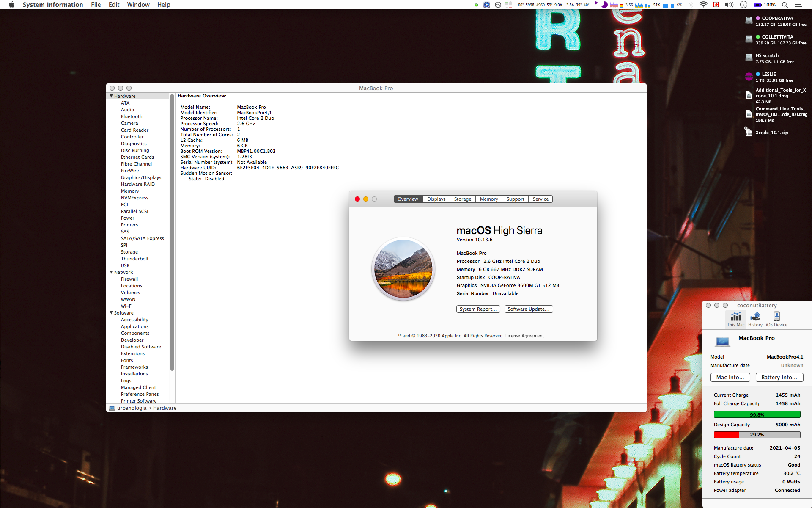
Task: Collapse the Hardware section triangle
Action: pos(111,96)
